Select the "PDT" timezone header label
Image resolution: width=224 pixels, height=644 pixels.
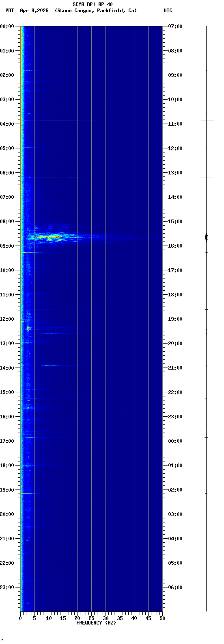pos(9,11)
